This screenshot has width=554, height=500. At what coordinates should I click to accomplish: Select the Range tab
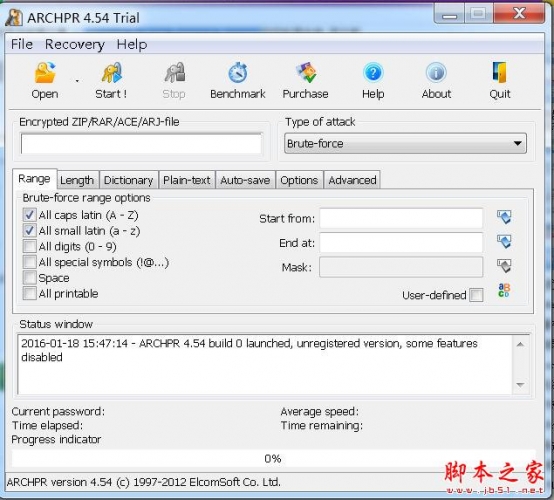pyautogui.click(x=34, y=179)
